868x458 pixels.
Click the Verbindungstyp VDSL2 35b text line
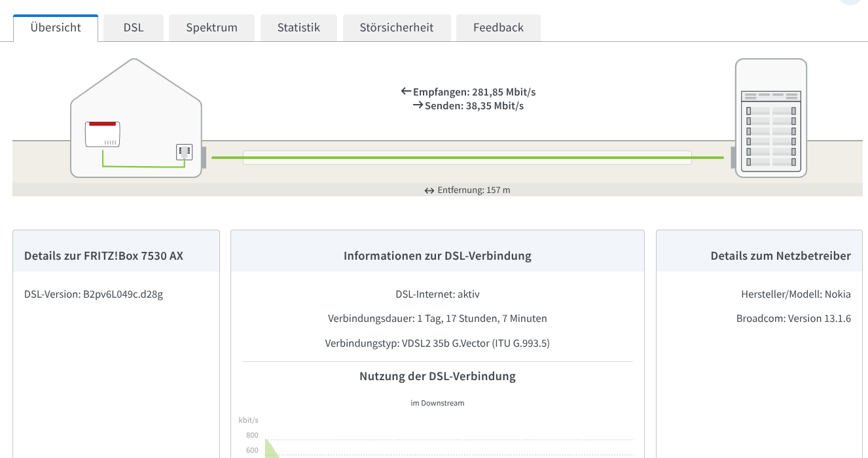tap(437, 343)
